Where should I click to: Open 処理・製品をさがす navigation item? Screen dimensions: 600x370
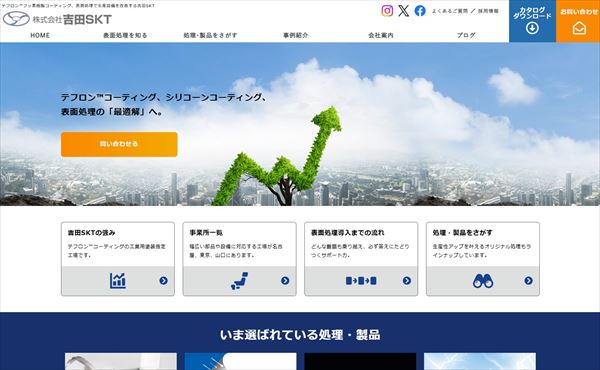click(210, 35)
